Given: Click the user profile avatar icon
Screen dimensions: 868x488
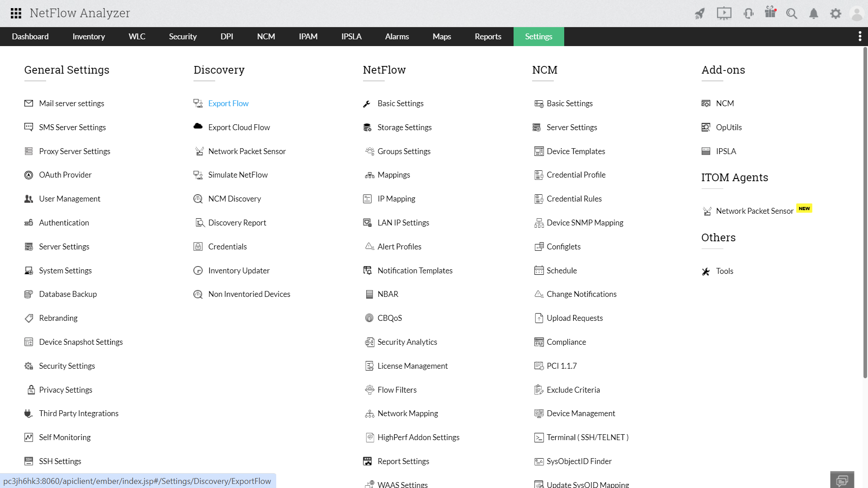Looking at the screenshot, I should click(857, 14).
